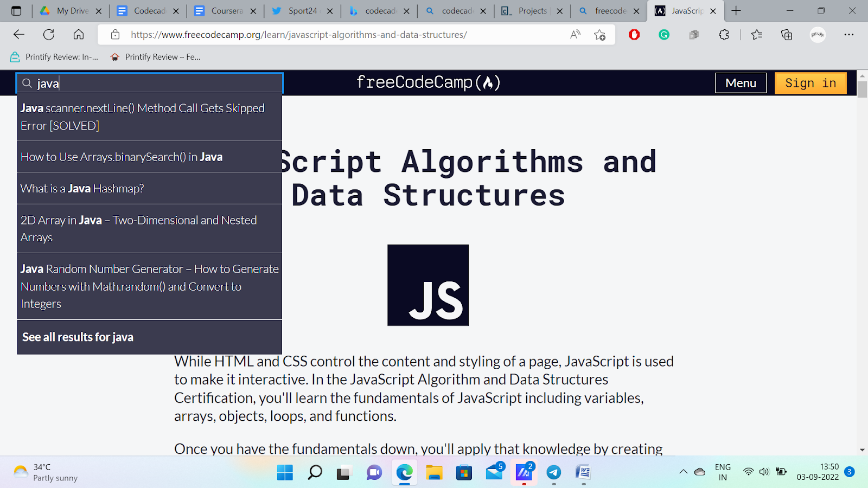View site information via the lock icon
This screenshot has width=868, height=488.
point(115,35)
